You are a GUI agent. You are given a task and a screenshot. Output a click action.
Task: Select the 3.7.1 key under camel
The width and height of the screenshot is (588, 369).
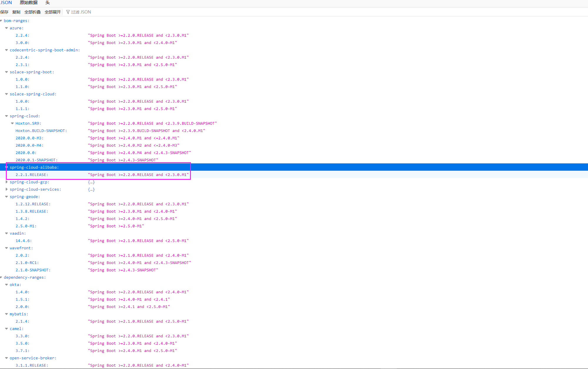pyautogui.click(x=22, y=351)
